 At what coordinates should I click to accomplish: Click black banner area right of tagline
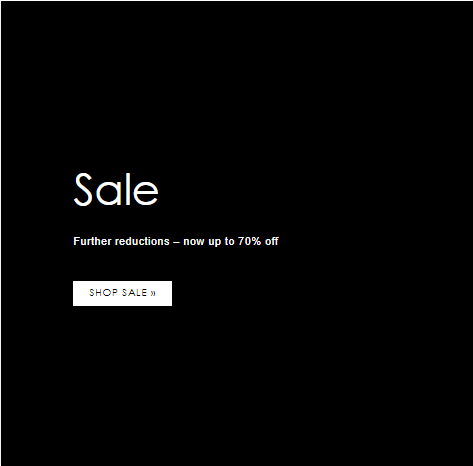point(373,241)
